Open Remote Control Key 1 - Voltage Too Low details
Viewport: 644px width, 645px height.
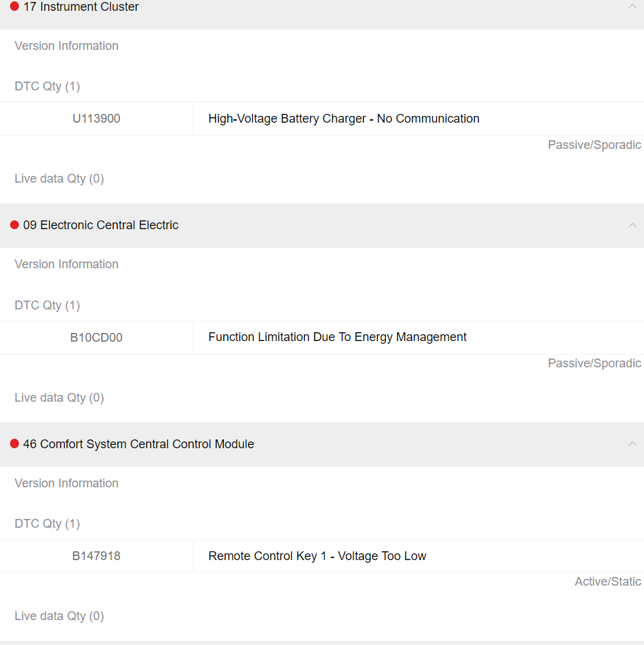tap(317, 555)
